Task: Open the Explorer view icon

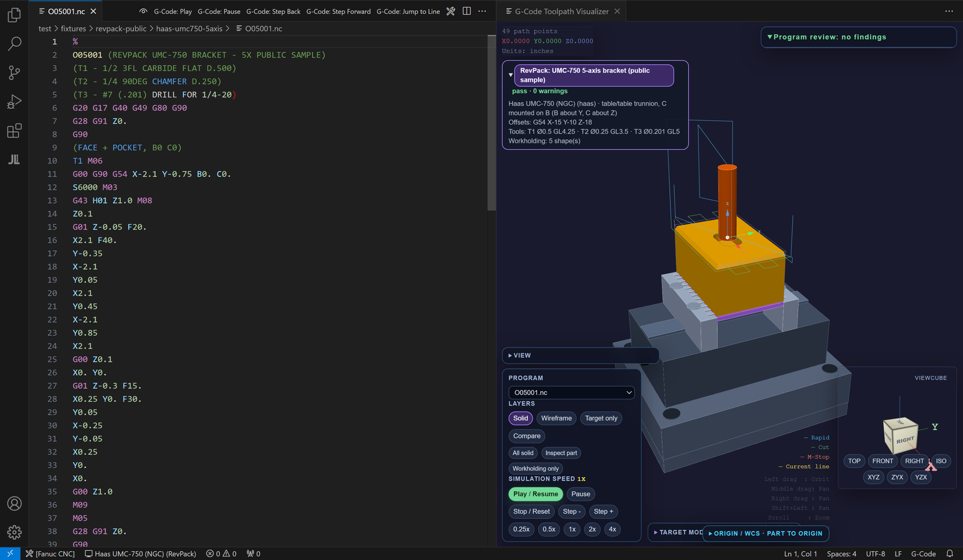Action: tap(14, 15)
